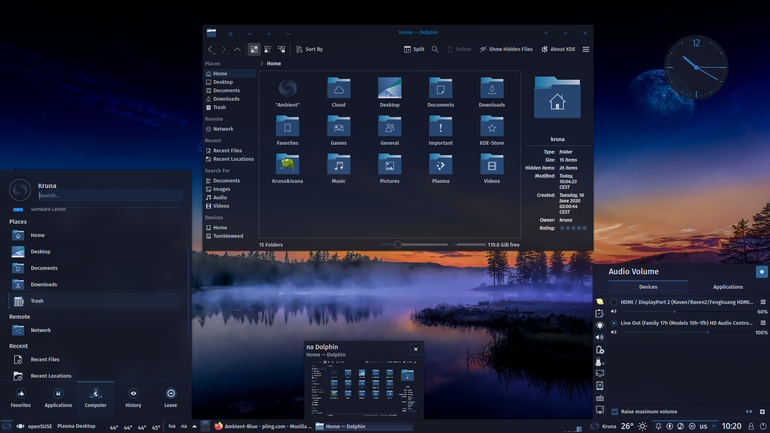Open Firefox Ambient-Blue task in taskbar

click(264, 426)
